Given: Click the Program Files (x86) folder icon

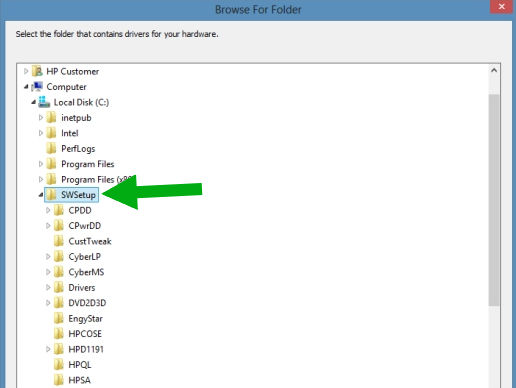Looking at the screenshot, I should pyautogui.click(x=51, y=179).
